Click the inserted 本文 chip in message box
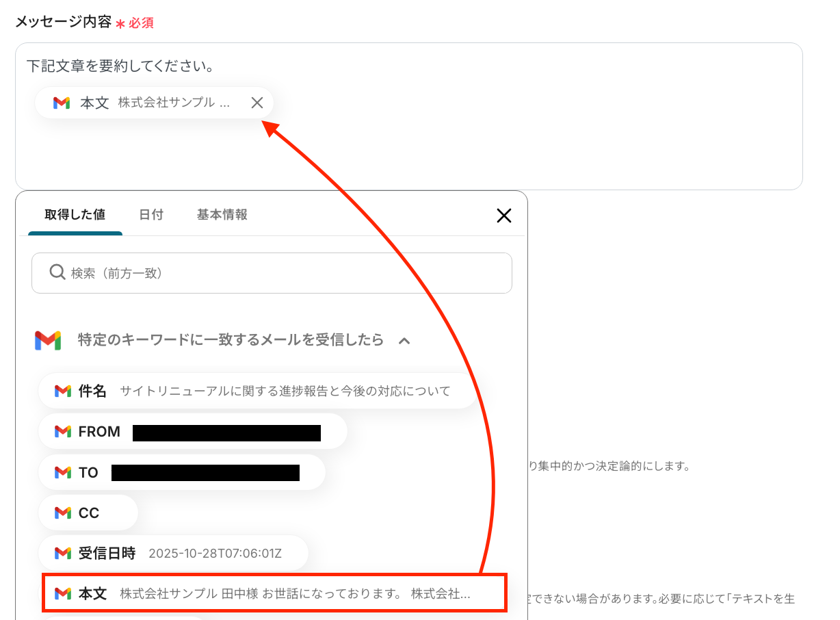840x620 pixels. [154, 103]
